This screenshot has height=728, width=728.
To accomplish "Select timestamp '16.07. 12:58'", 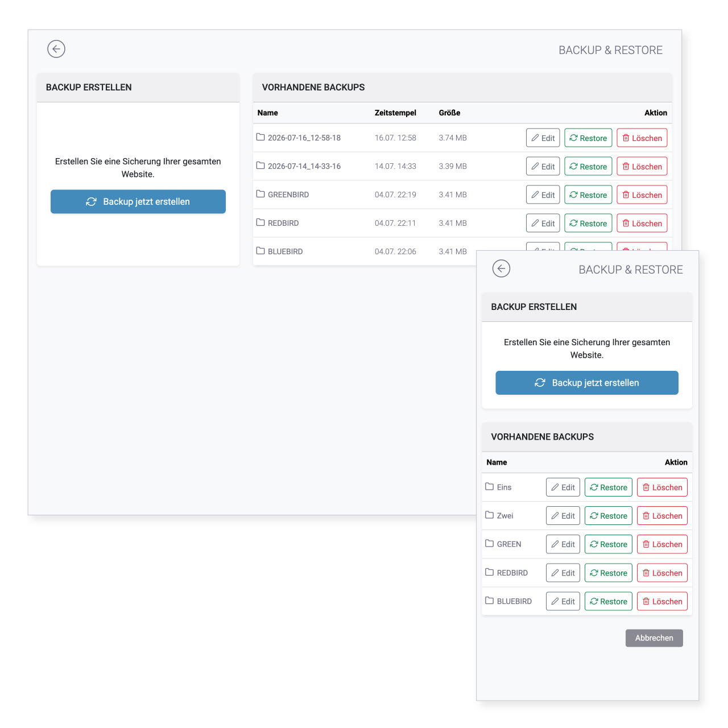I will tap(395, 138).
